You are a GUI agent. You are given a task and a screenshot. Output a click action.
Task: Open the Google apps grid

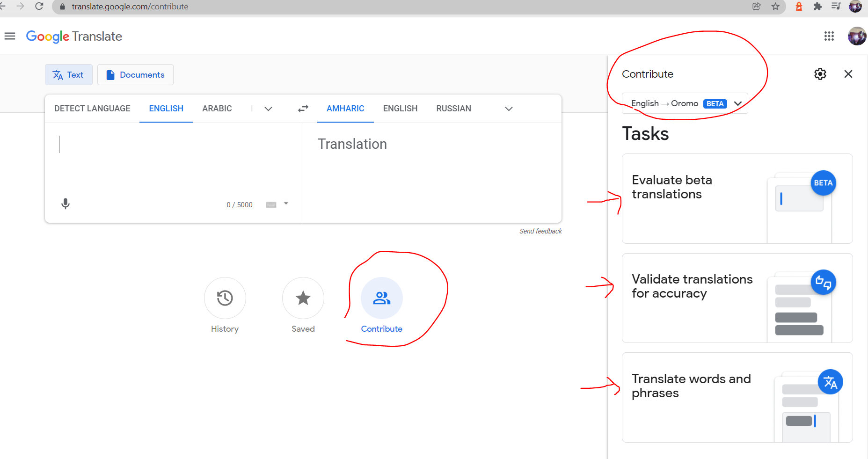(829, 36)
